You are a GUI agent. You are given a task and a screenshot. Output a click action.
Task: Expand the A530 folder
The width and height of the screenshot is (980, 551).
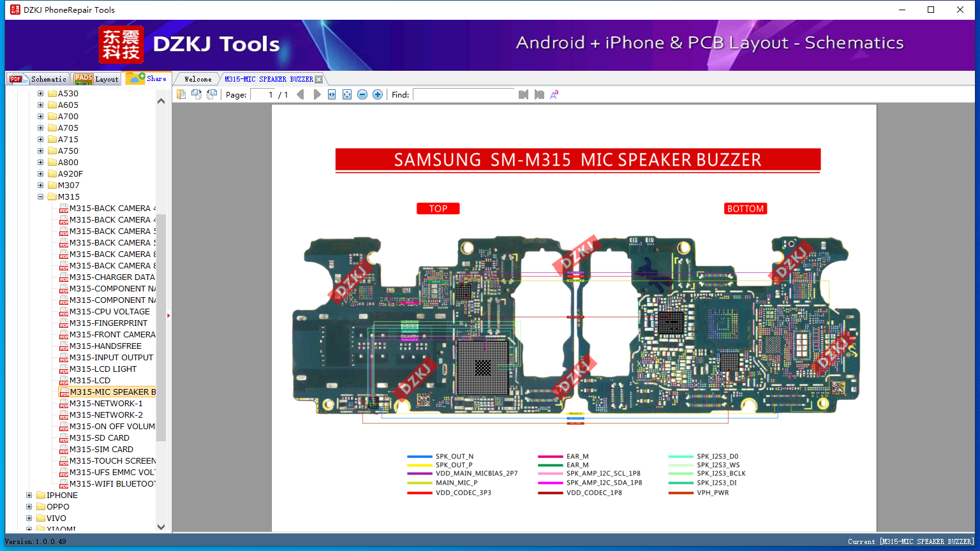(x=40, y=94)
